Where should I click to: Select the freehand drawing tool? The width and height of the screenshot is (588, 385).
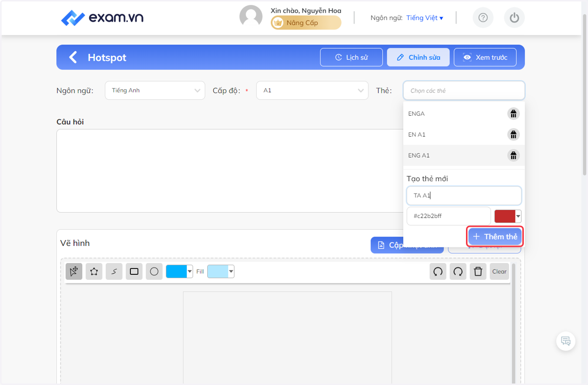tap(114, 271)
